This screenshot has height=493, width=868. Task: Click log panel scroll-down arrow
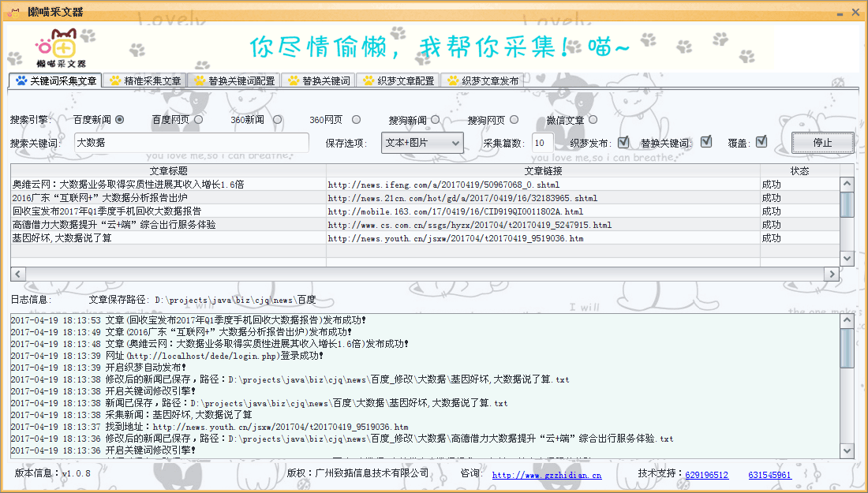(847, 451)
